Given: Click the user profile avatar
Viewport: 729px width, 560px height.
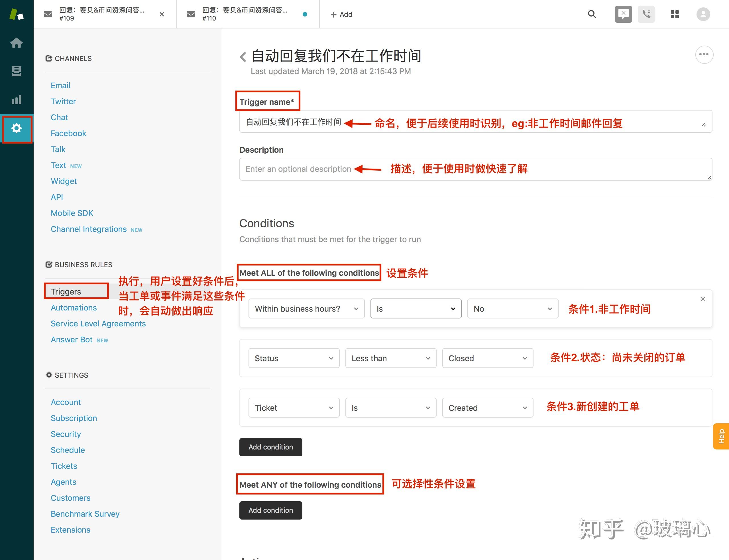Looking at the screenshot, I should point(703,14).
